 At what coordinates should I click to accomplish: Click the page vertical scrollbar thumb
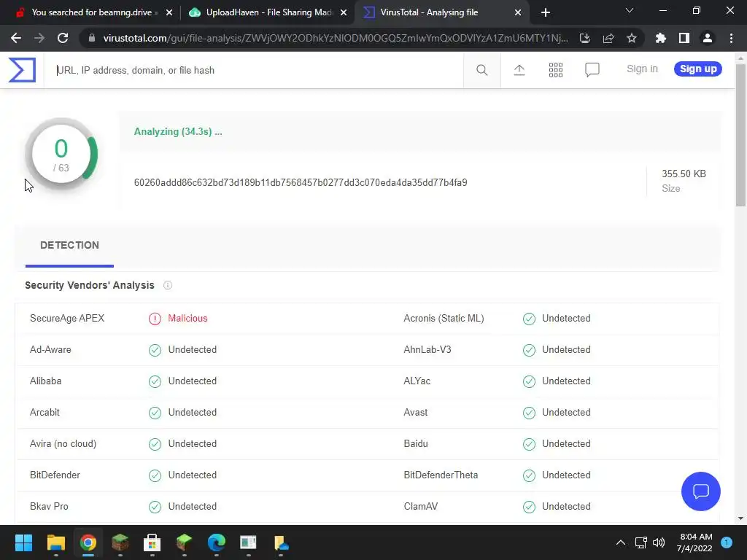740,136
